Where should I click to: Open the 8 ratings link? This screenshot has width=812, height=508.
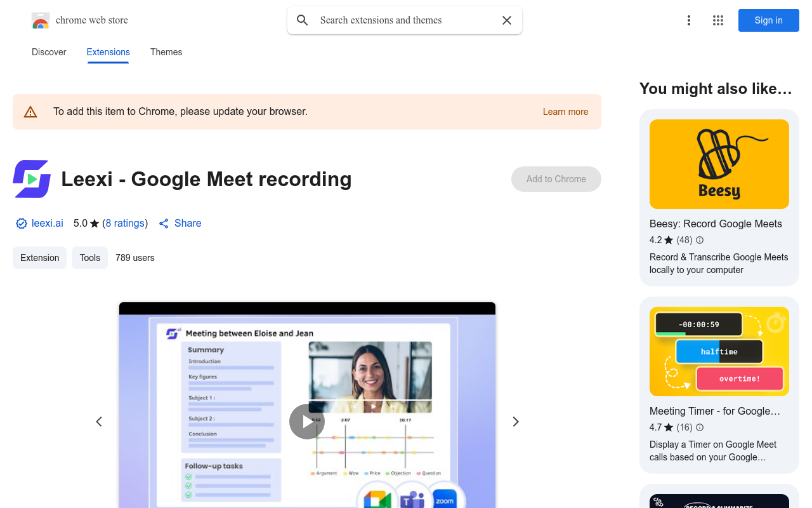(125, 224)
